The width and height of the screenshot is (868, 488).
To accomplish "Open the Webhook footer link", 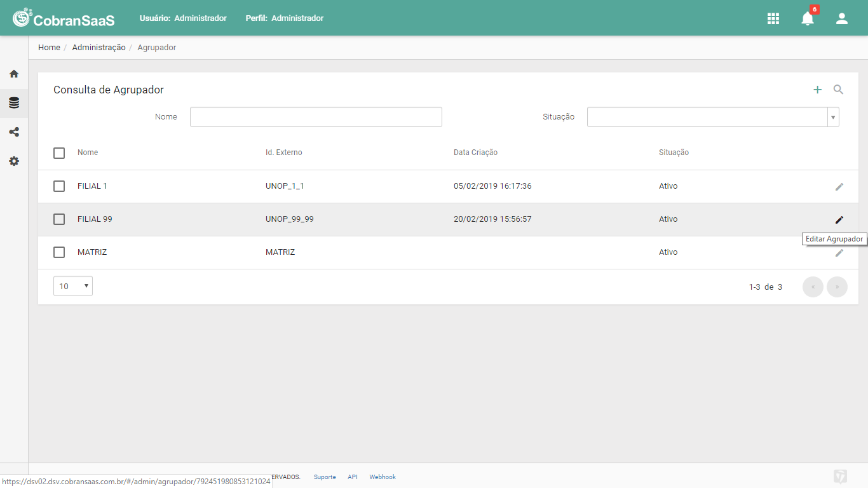I will click(383, 477).
